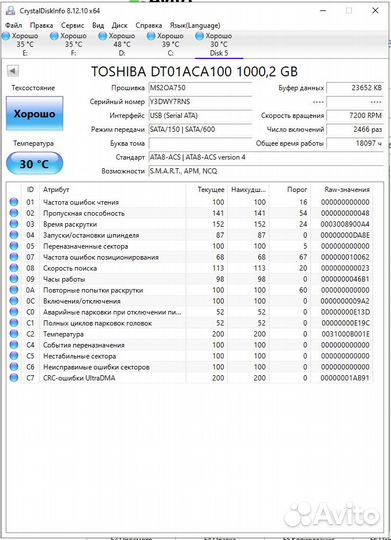
Task: Click the Raw-значения column header
Action: pos(346,190)
